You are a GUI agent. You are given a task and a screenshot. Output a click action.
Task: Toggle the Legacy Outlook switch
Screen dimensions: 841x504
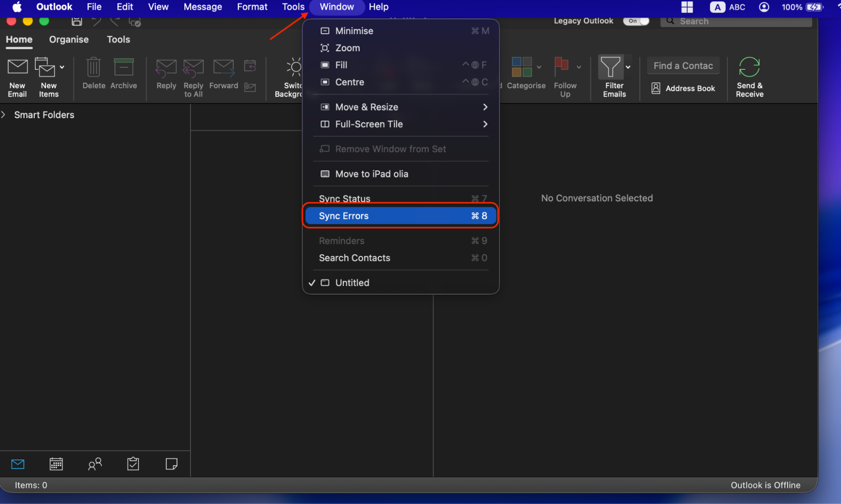[636, 21]
